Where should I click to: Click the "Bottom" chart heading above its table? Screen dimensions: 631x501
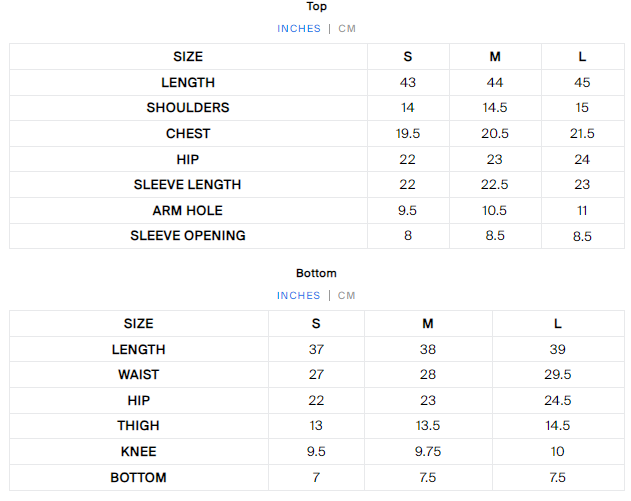click(x=316, y=273)
